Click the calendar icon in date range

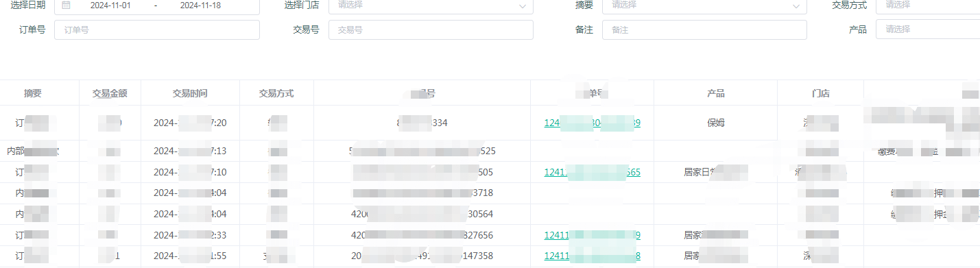coord(67,5)
